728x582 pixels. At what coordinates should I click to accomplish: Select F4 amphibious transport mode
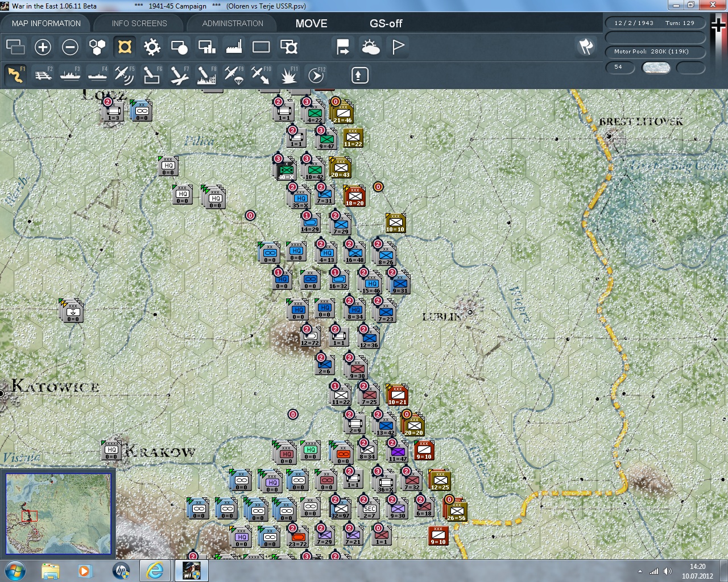[97, 75]
